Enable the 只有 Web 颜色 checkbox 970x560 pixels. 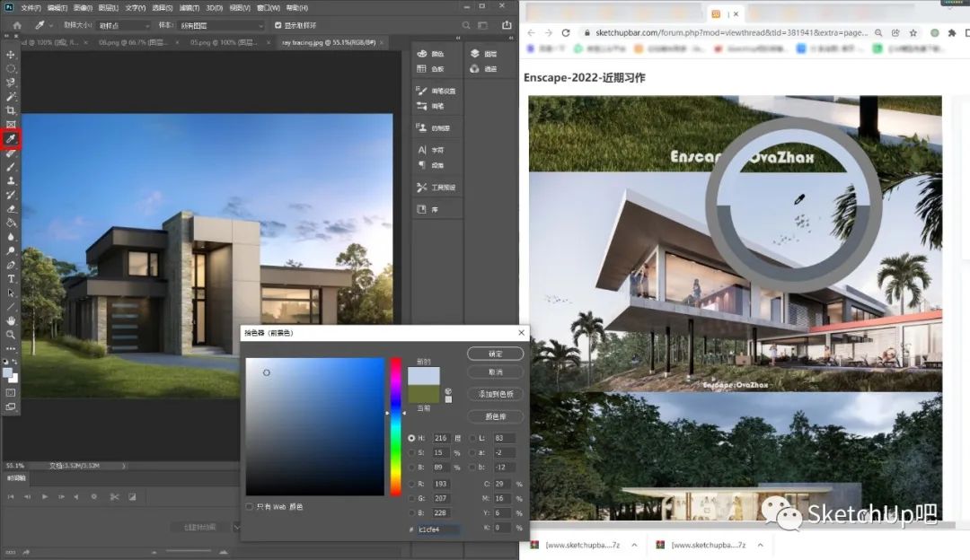[x=250, y=507]
